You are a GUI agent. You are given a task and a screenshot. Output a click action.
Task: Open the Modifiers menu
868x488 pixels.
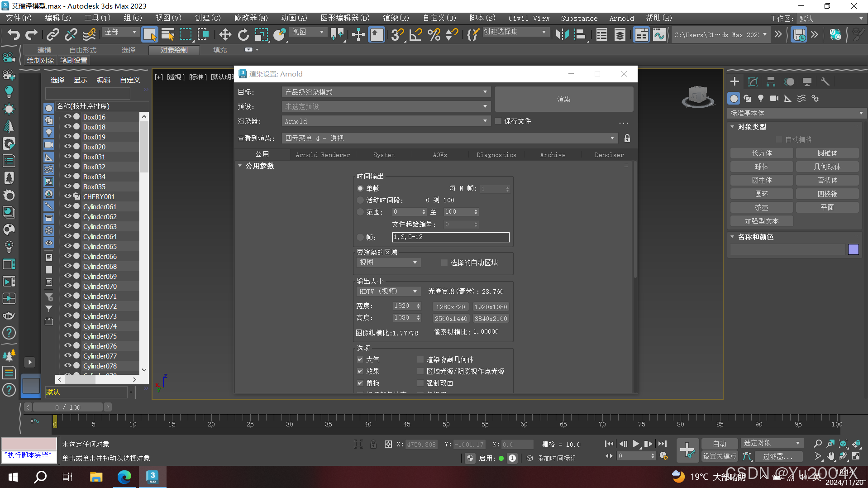point(251,18)
